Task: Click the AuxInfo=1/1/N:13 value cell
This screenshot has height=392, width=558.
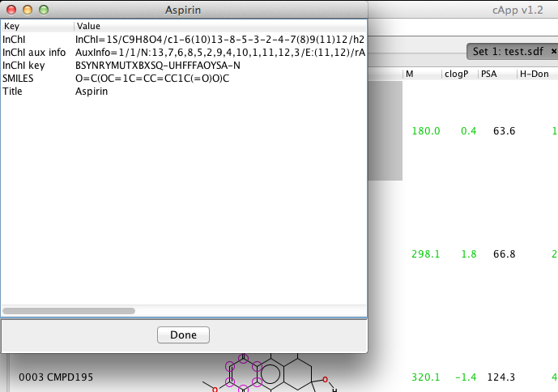Action: point(220,53)
